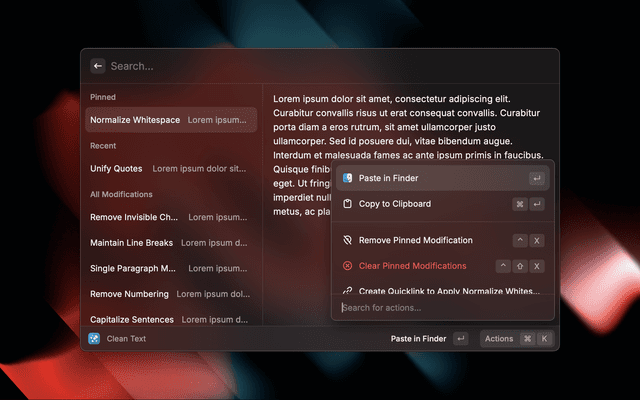Click the red clear icon for Clear Pinned Modifications
This screenshot has height=400, width=640.
348,266
